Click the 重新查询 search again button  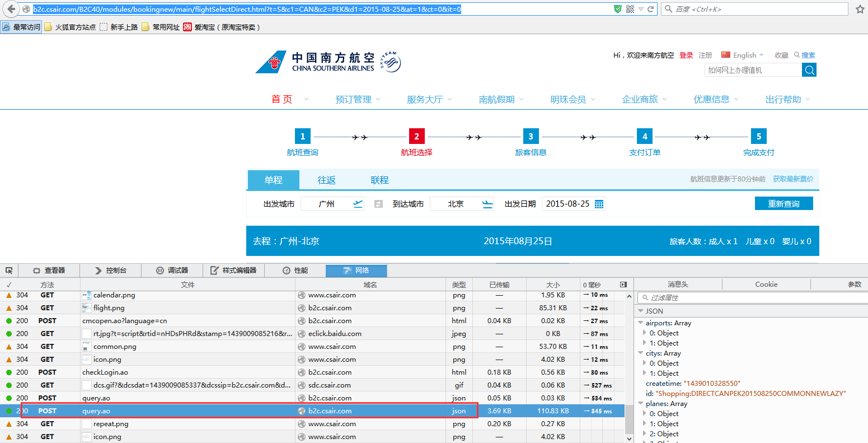(784, 203)
